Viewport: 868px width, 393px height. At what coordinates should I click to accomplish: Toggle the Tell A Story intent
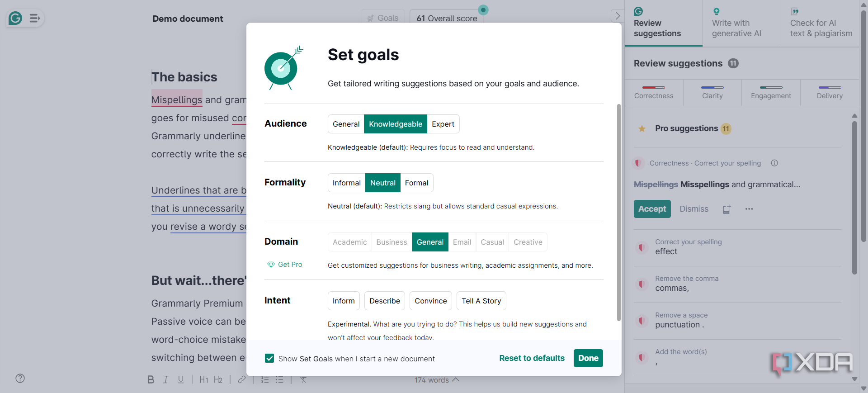click(481, 301)
